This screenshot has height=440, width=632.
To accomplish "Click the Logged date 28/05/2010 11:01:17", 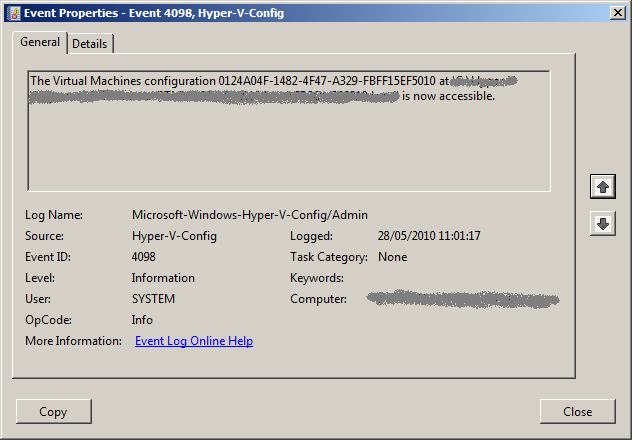I will [429, 236].
